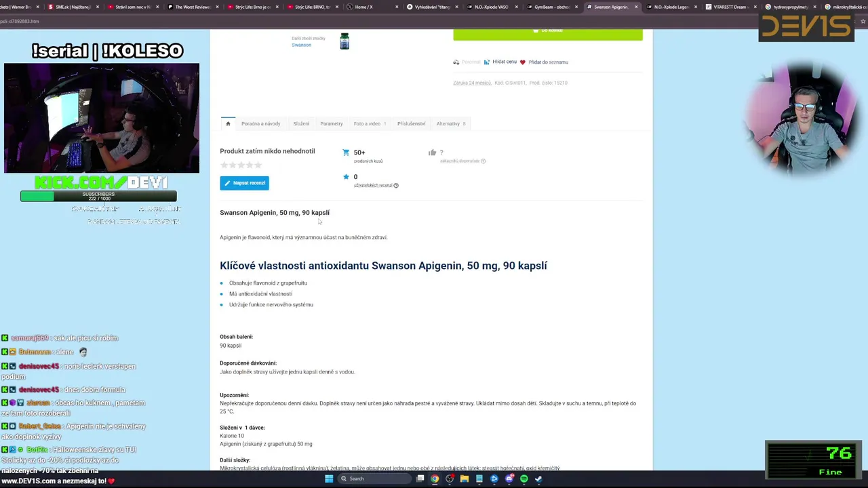This screenshot has height=488, width=868.
Task: Click the thumbs-up recommendation icon
Action: 432,152
